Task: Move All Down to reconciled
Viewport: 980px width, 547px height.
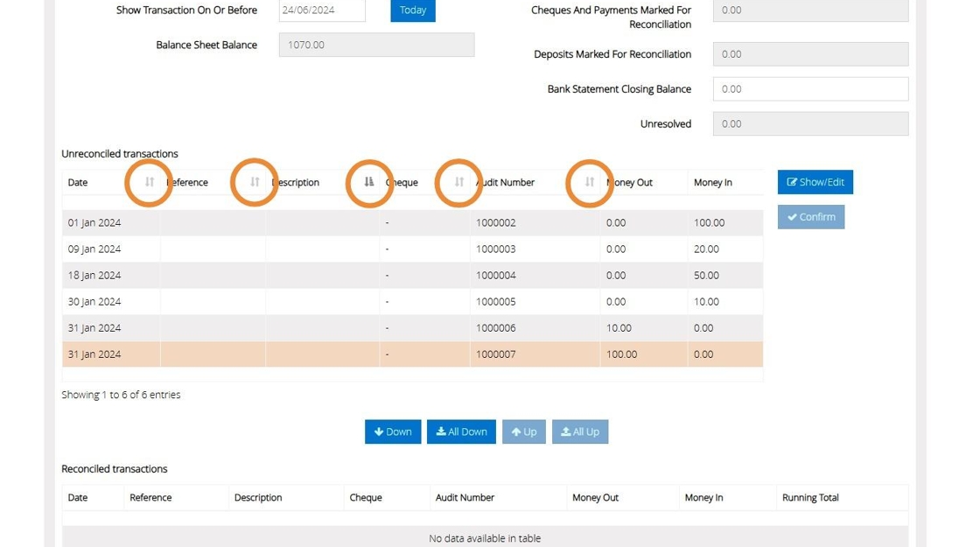Action: [x=461, y=431]
